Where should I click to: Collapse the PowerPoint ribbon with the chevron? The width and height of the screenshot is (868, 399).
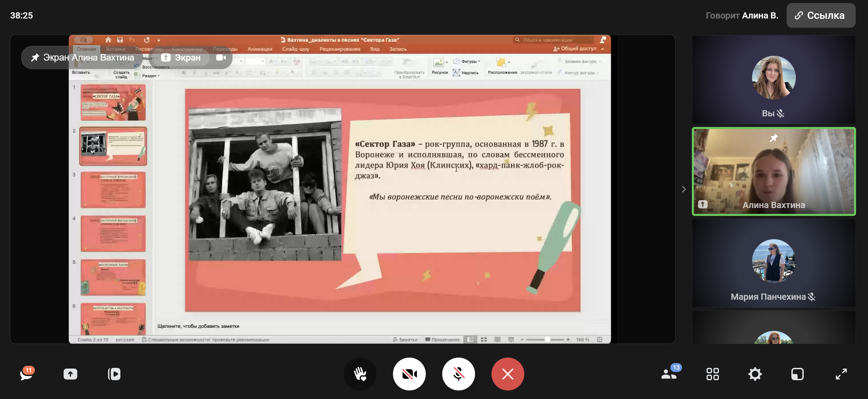pyautogui.click(x=603, y=49)
